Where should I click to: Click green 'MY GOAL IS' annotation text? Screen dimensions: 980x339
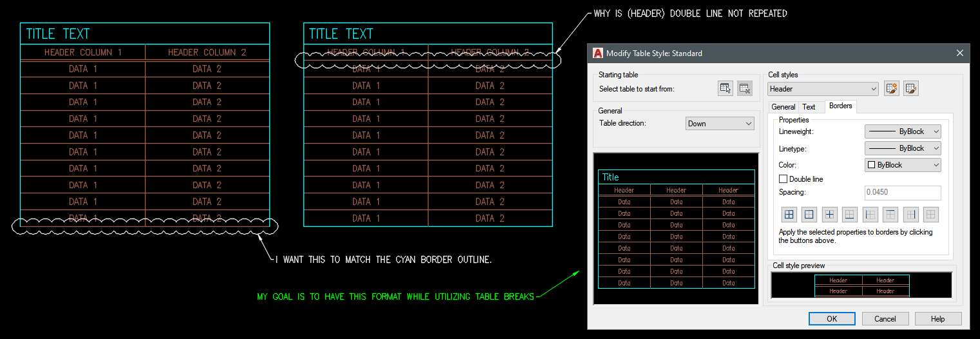pyautogui.click(x=396, y=296)
